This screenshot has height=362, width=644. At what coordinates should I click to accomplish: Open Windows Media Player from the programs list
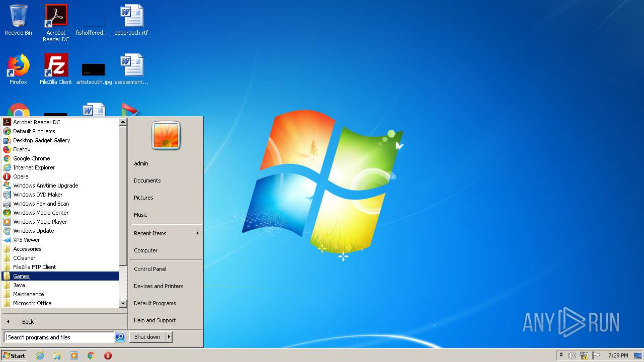point(60,222)
